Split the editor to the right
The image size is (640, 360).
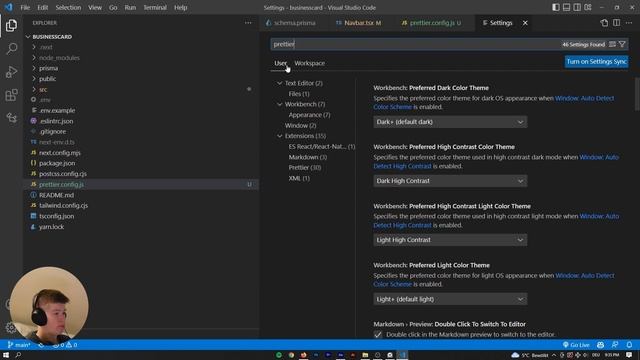click(616, 23)
